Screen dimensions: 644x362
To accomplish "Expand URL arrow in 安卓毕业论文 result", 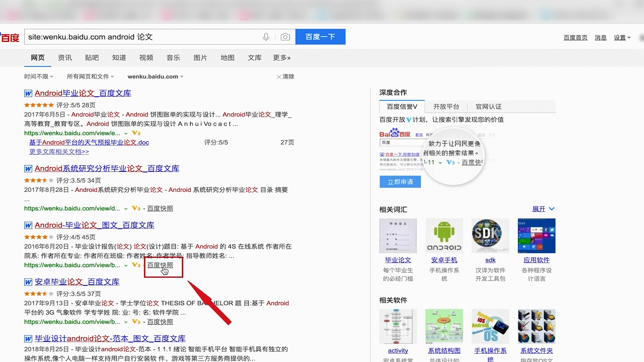I will pyautogui.click(x=126, y=323).
